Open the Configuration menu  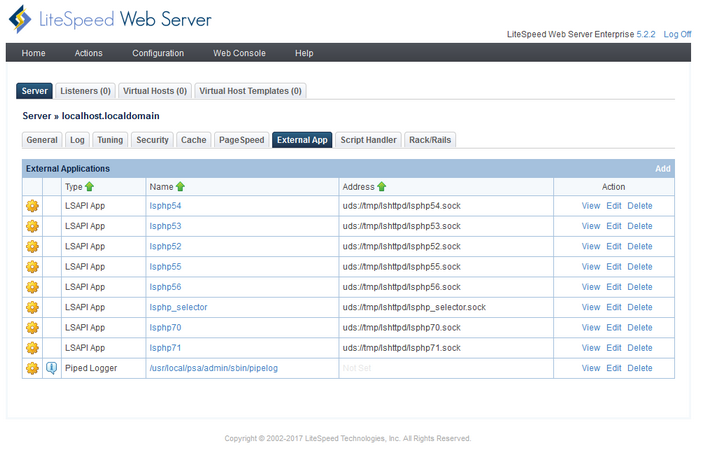click(158, 53)
